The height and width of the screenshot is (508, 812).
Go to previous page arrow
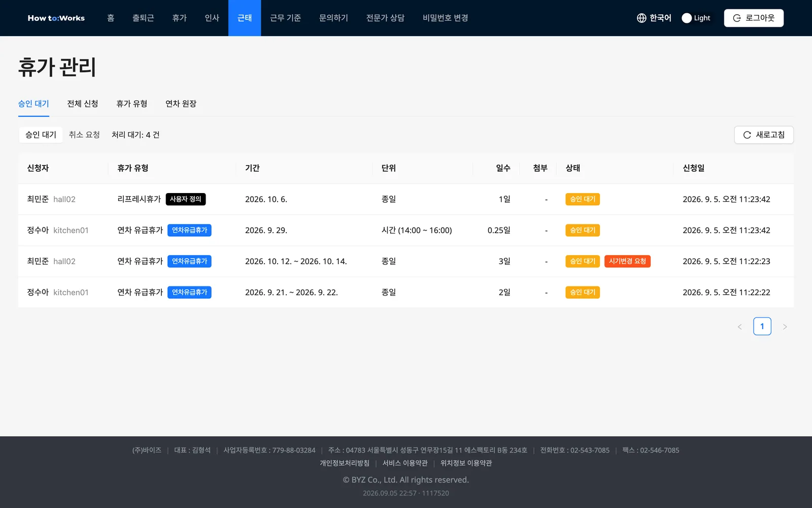pyautogui.click(x=739, y=327)
